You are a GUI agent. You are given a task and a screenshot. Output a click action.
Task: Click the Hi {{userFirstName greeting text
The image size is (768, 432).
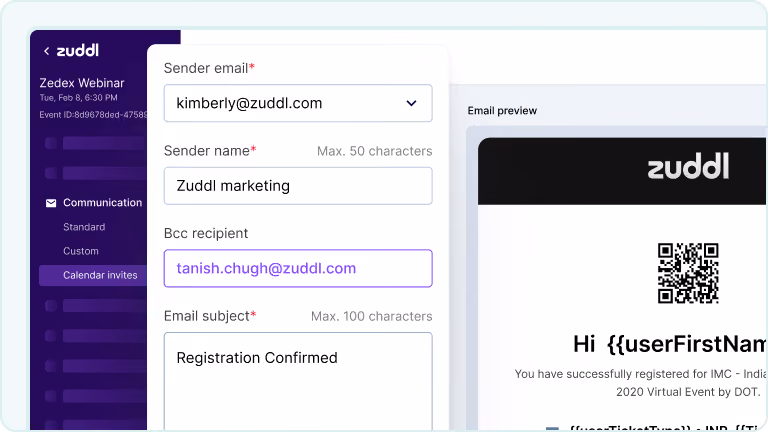(670, 344)
